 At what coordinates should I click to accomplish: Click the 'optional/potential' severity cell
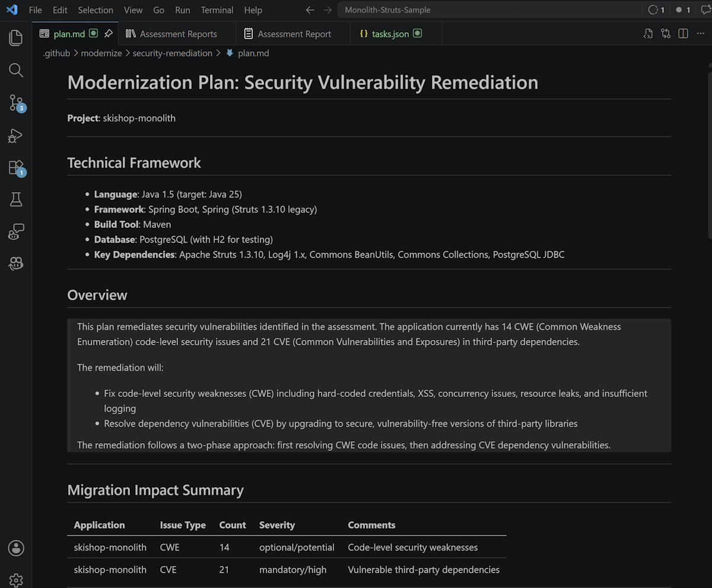pos(297,547)
